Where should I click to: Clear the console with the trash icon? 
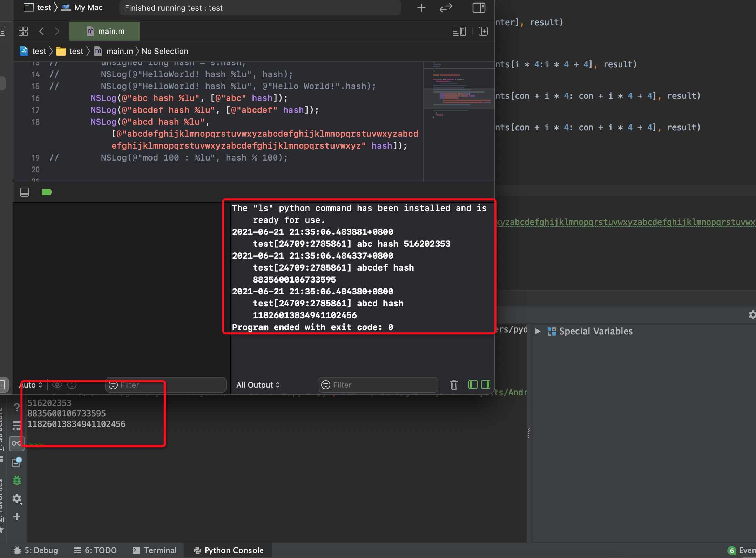454,385
